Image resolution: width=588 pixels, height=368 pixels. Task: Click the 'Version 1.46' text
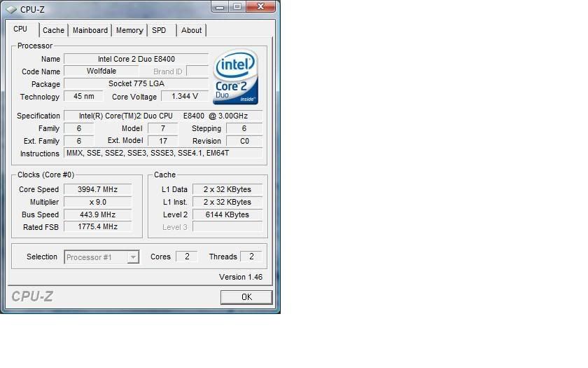(241, 277)
